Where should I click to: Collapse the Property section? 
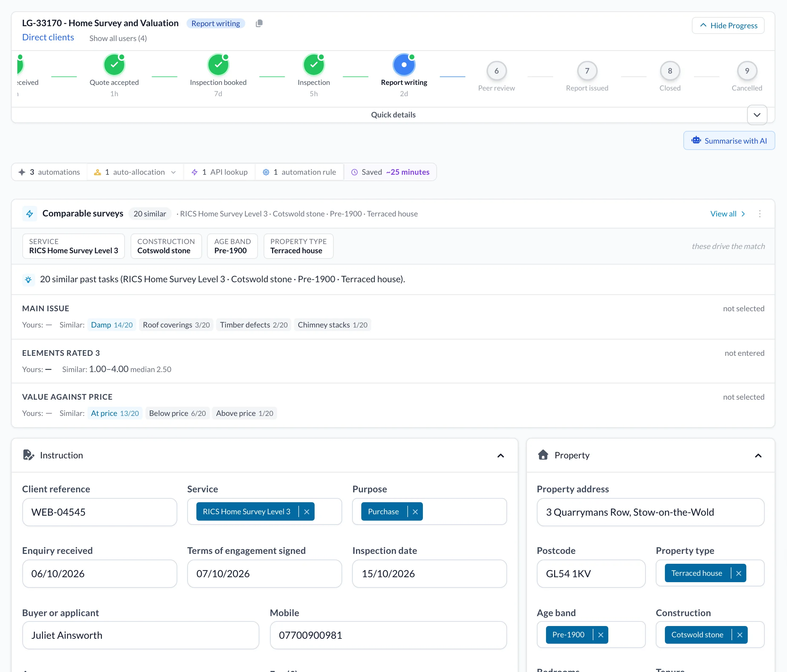758,456
